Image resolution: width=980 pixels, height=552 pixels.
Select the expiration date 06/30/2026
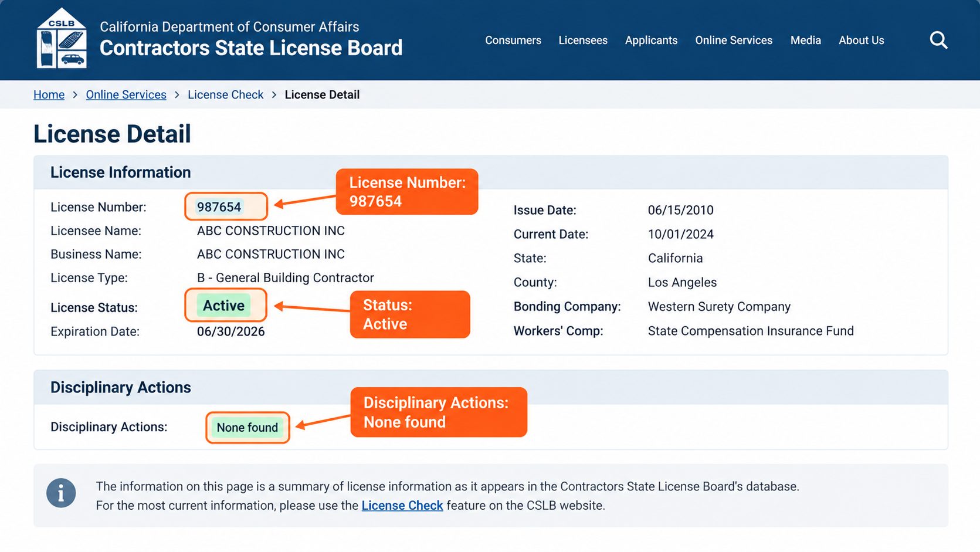231,331
